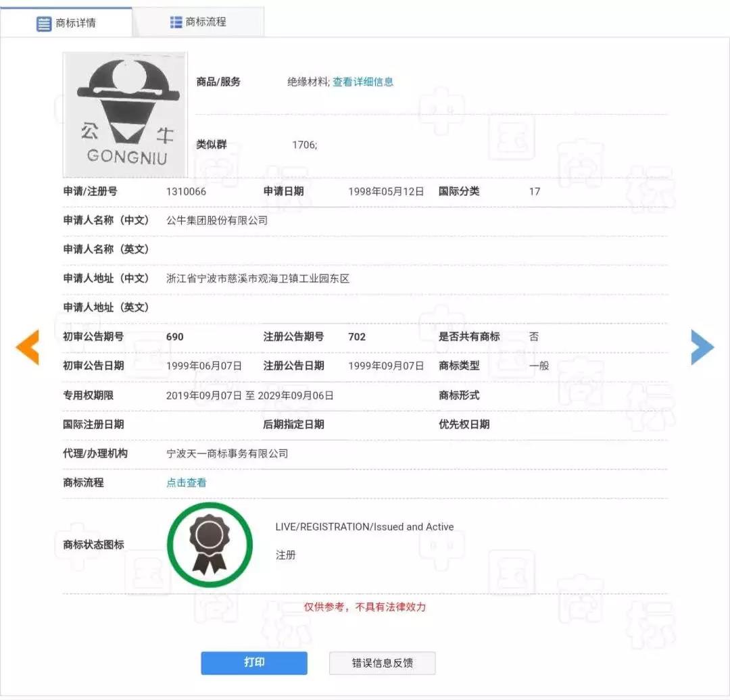Image resolution: width=730 pixels, height=700 pixels.
Task: Select the 注册 status text
Action: click(x=285, y=555)
